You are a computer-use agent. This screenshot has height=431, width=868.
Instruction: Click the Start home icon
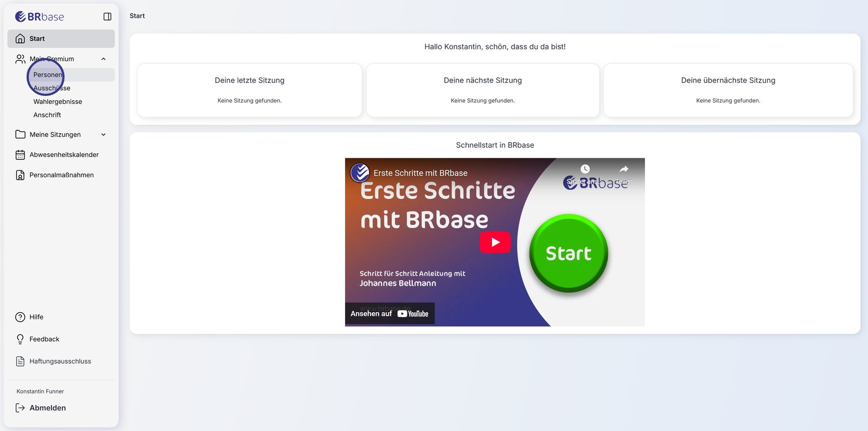click(x=20, y=38)
